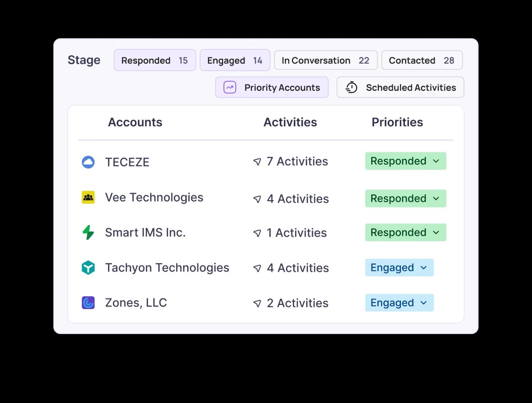Viewport: 532px width, 403px height.
Task: Click the send arrow next to 2 Activities
Action: 257,304
